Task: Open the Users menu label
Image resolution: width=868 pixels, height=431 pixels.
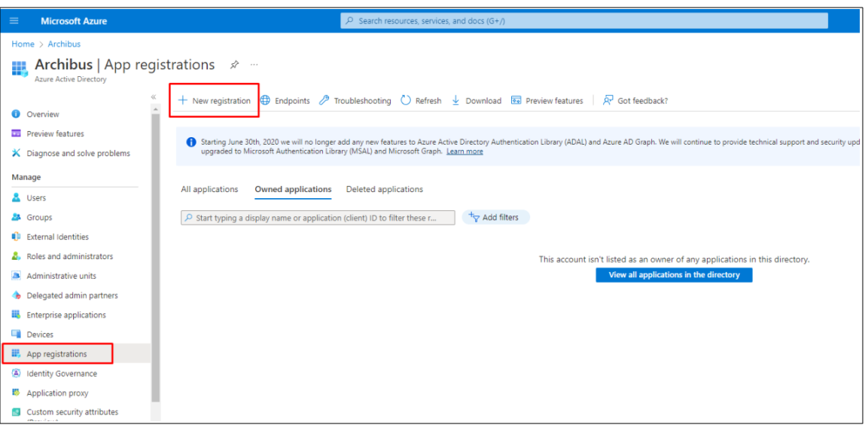Action: [37, 197]
